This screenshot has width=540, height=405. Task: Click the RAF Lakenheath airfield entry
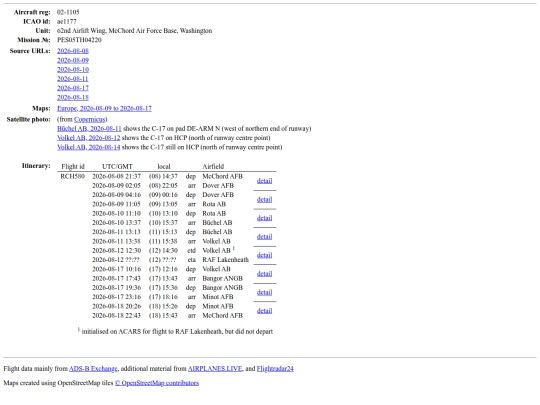225,260
